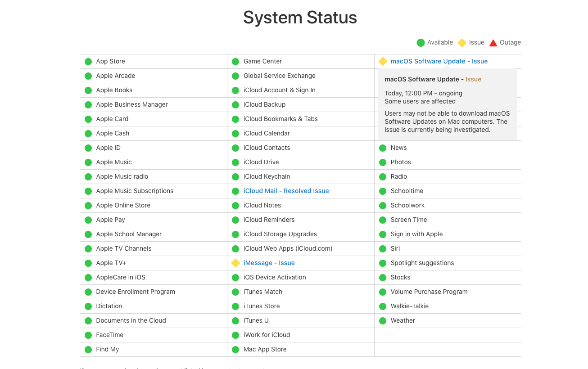Click the green dot beside Game Center

point(235,62)
